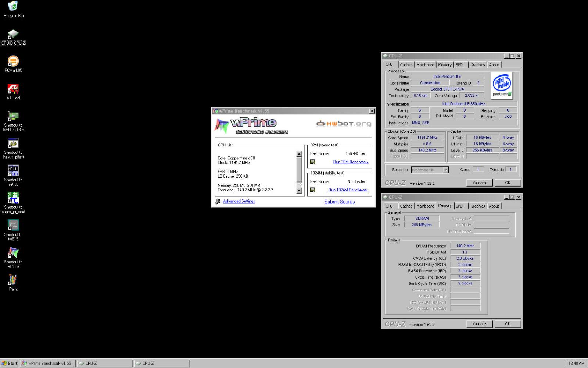Click the magnifier icon beside Advanced Settings

point(218,201)
